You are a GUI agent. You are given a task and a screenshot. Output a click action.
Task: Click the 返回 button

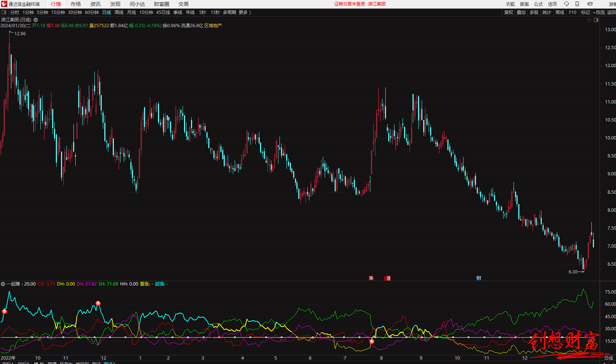tap(611, 12)
